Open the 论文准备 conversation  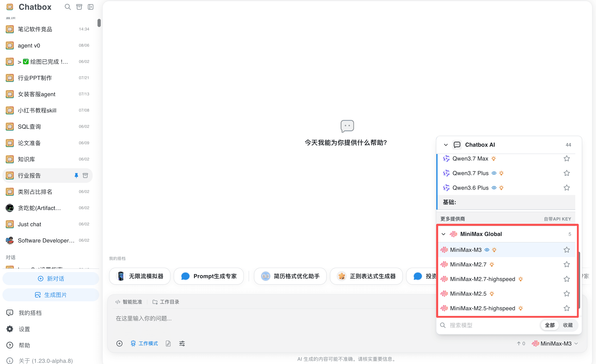click(47, 143)
